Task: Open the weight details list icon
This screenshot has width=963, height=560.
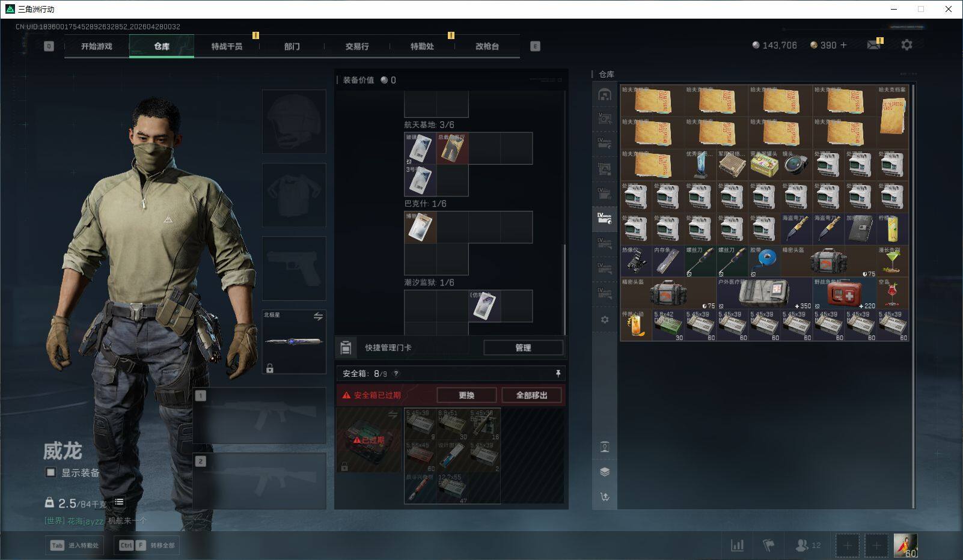Action: pos(119,502)
